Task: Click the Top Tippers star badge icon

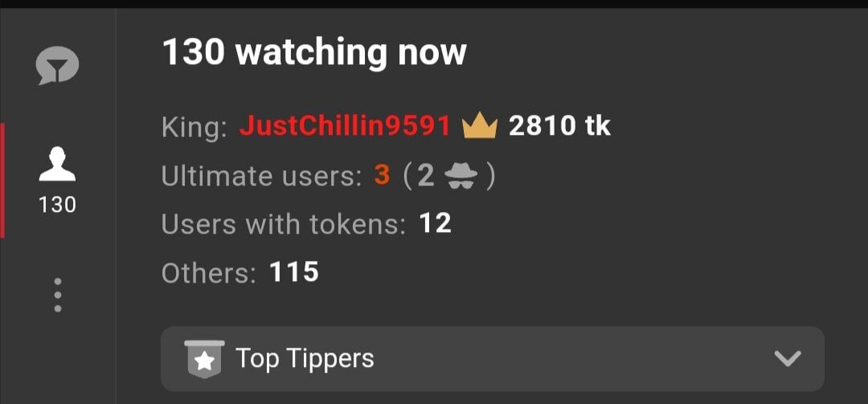Action: [x=204, y=358]
